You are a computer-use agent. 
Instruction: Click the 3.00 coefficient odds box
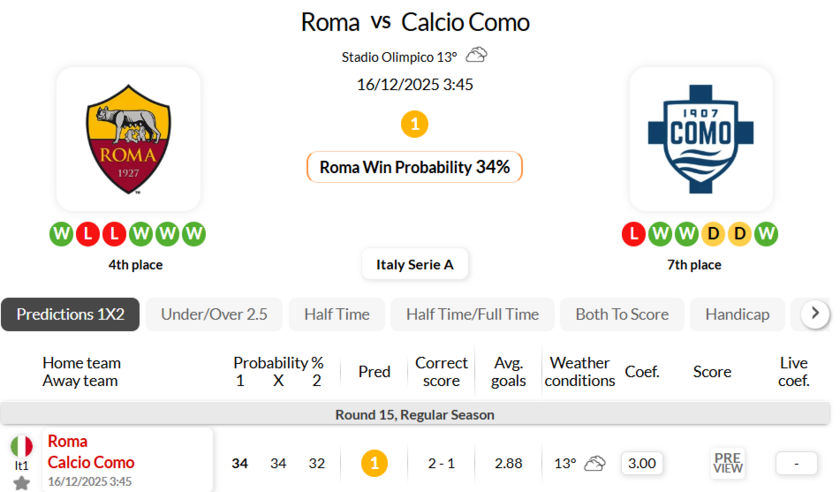tap(641, 463)
